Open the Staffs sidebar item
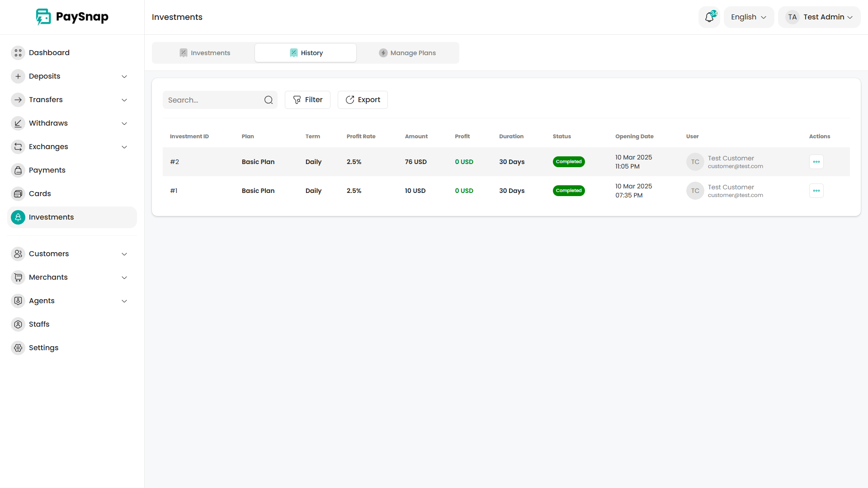Image resolution: width=868 pixels, height=488 pixels. pos(39,324)
